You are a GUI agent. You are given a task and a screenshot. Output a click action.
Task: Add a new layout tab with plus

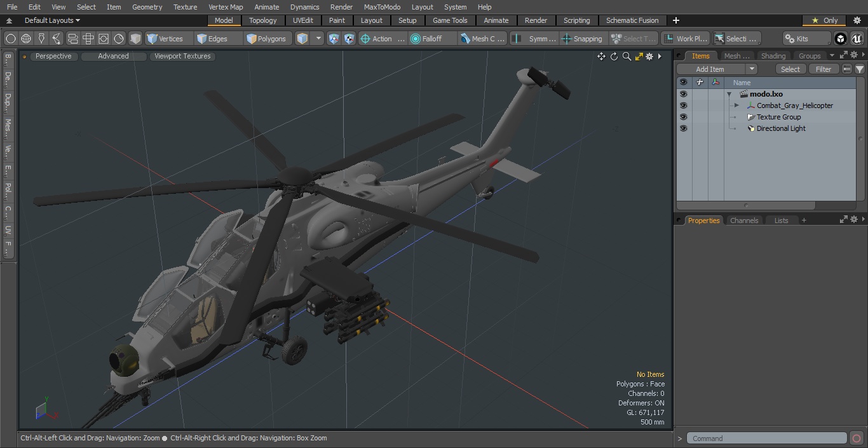click(x=675, y=20)
